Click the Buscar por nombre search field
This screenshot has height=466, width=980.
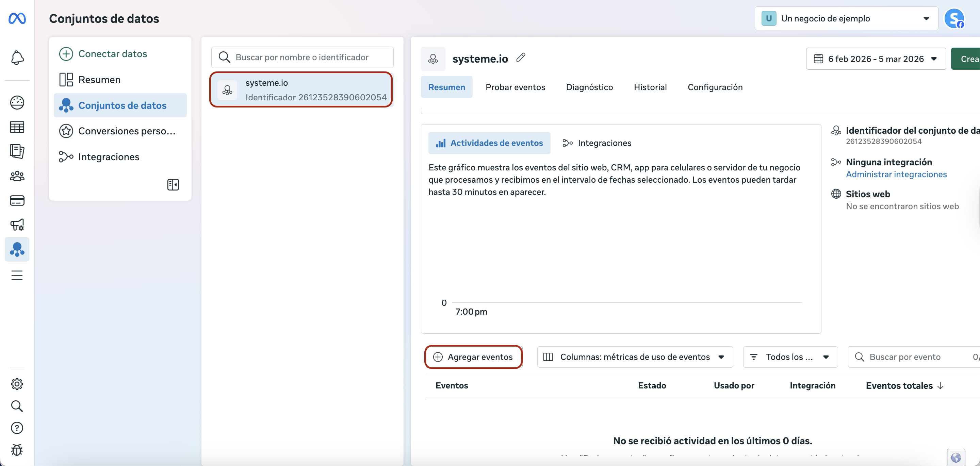coord(302,57)
